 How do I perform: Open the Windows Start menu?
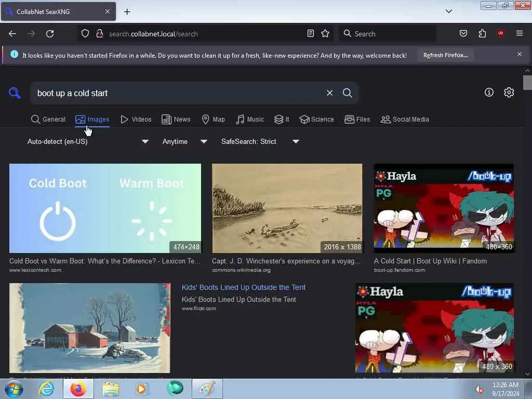[14, 389]
